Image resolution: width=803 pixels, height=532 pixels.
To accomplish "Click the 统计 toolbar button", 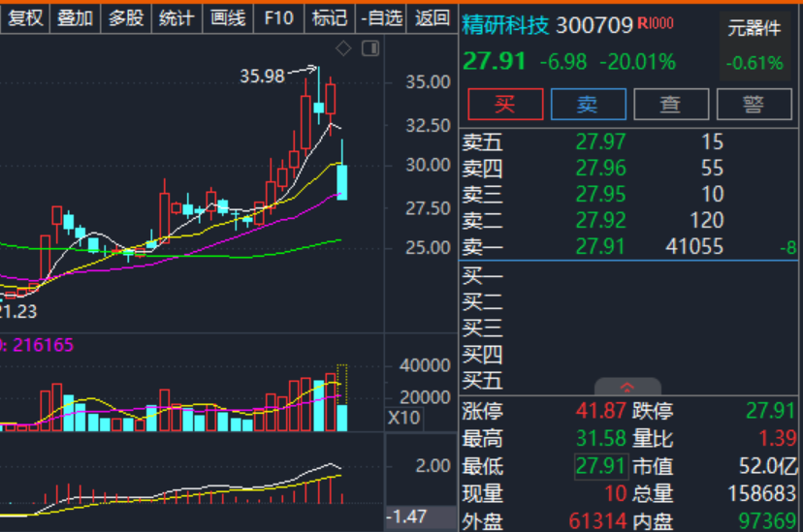I will tap(177, 18).
